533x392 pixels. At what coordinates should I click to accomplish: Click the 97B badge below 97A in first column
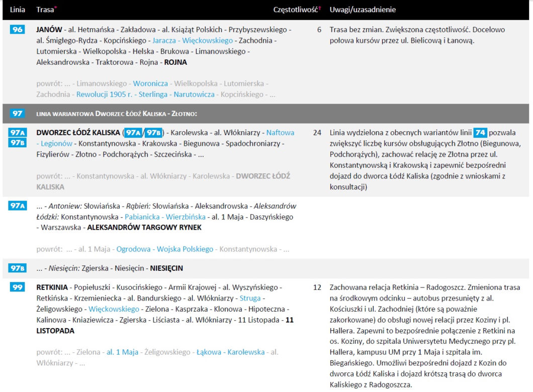coord(17,143)
